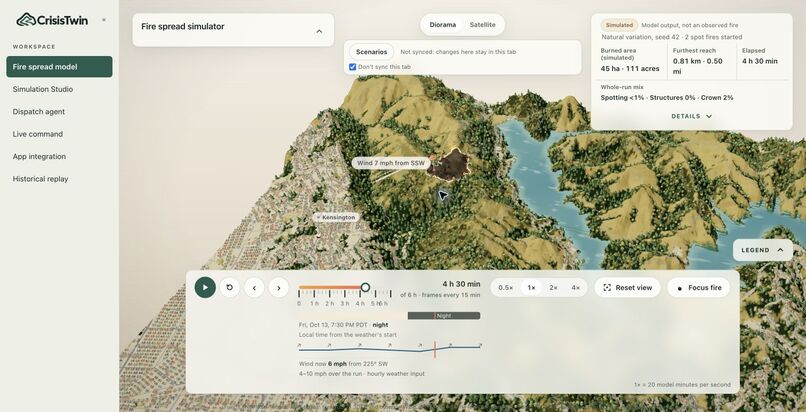
Task: Click the red marker on the wind chart
Action: 435,349
